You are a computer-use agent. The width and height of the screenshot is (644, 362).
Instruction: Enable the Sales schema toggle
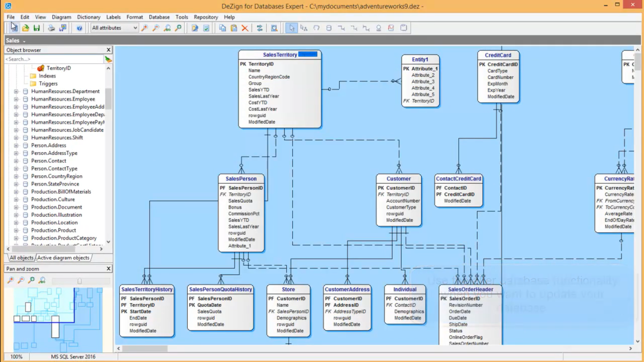point(24,40)
